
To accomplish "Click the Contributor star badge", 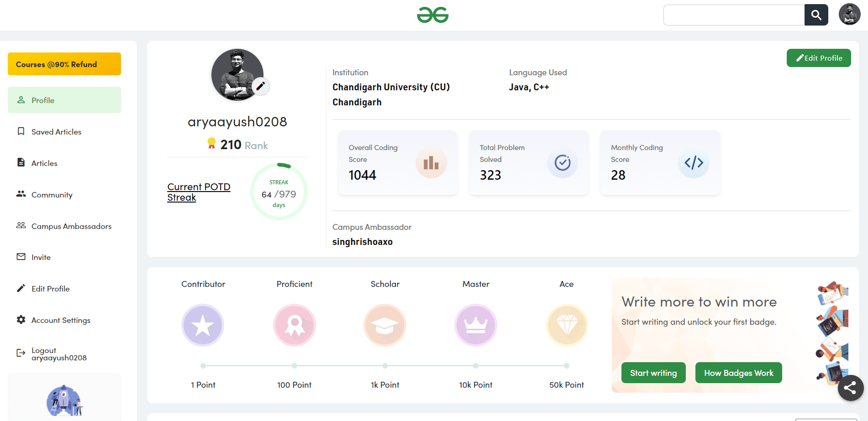I will pyautogui.click(x=203, y=325).
